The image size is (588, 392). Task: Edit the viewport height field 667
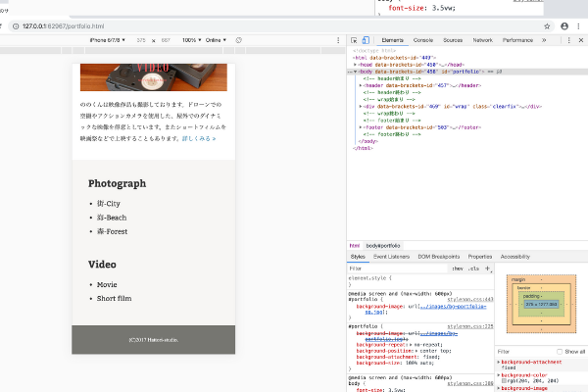pos(166,40)
